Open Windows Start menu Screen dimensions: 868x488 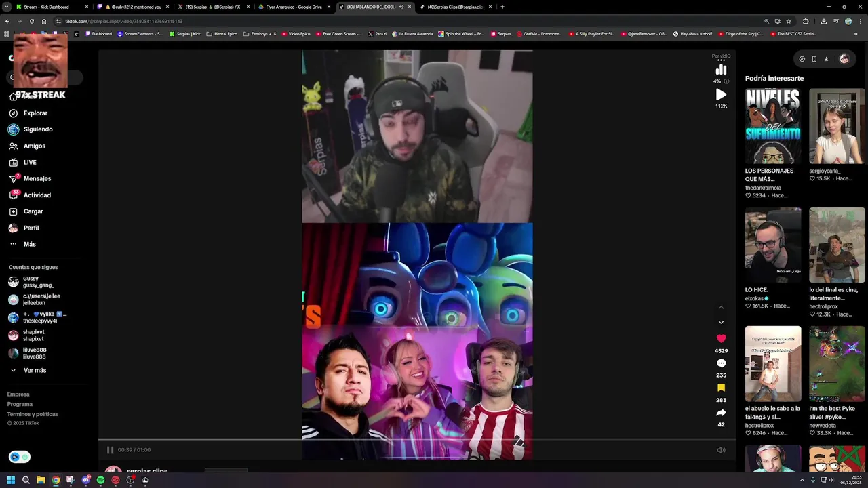click(x=11, y=480)
